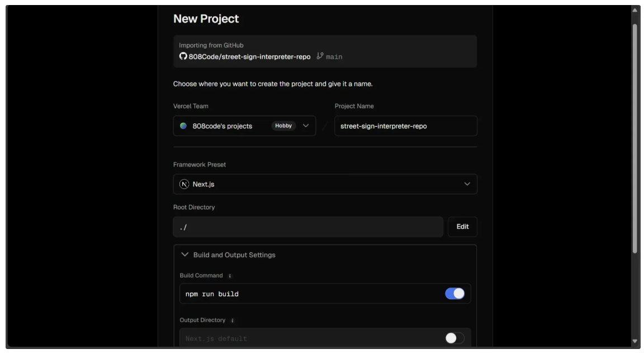Screen dimensions: 644x354
Task: Click the Importing from GitHub label
Action: [211, 46]
